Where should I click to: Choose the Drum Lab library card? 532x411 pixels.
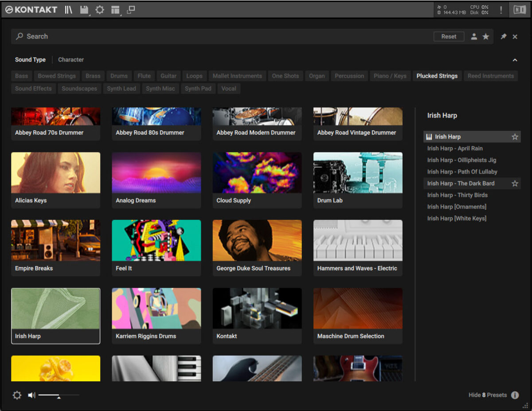(358, 180)
